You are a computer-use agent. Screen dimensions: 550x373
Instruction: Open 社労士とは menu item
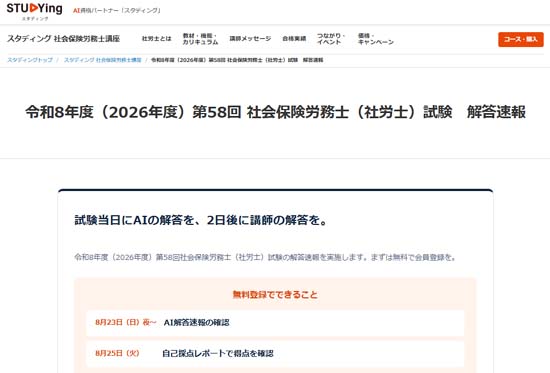coord(156,39)
